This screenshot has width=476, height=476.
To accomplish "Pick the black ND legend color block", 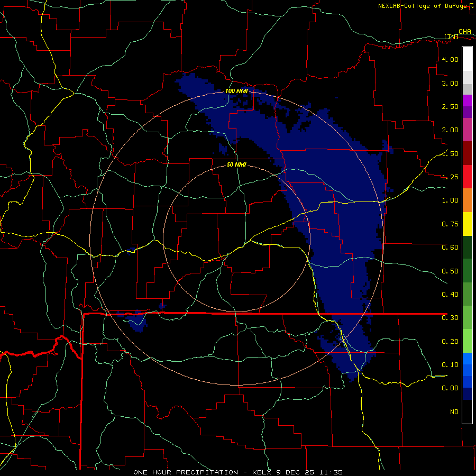I will (x=467, y=411).
